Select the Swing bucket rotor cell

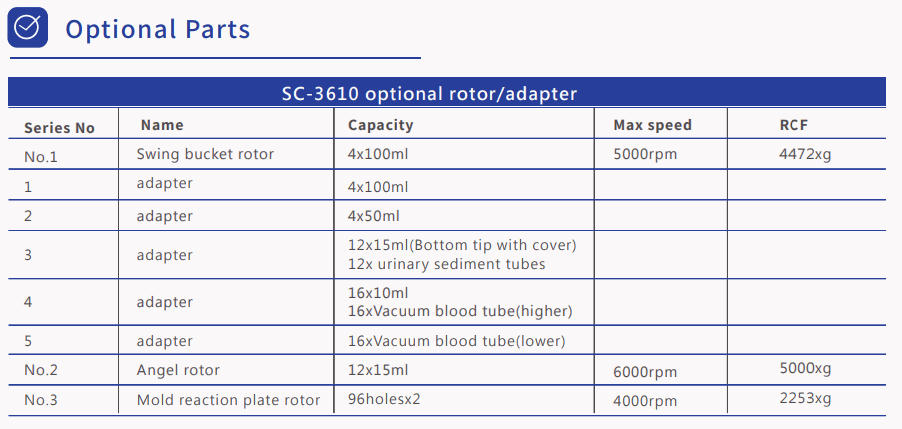click(205, 154)
